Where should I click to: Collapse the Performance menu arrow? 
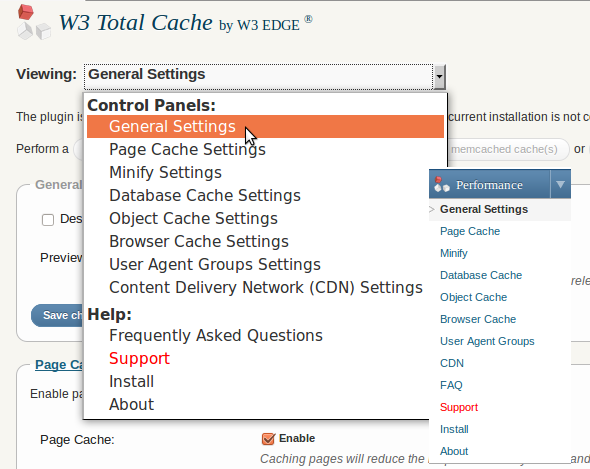tap(560, 184)
